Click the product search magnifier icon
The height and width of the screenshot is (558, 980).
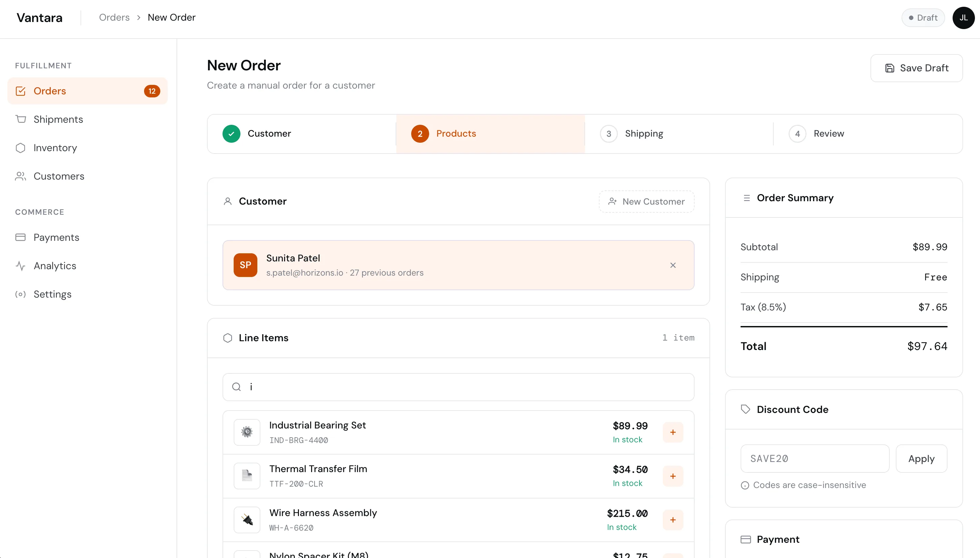[x=236, y=387]
